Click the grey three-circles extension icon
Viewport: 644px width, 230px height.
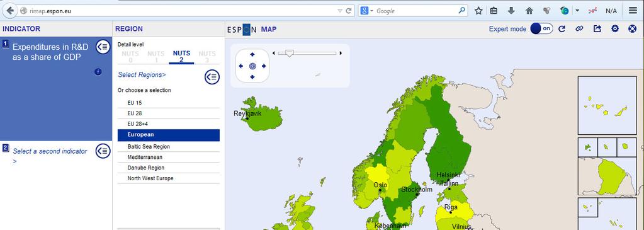pos(546,11)
